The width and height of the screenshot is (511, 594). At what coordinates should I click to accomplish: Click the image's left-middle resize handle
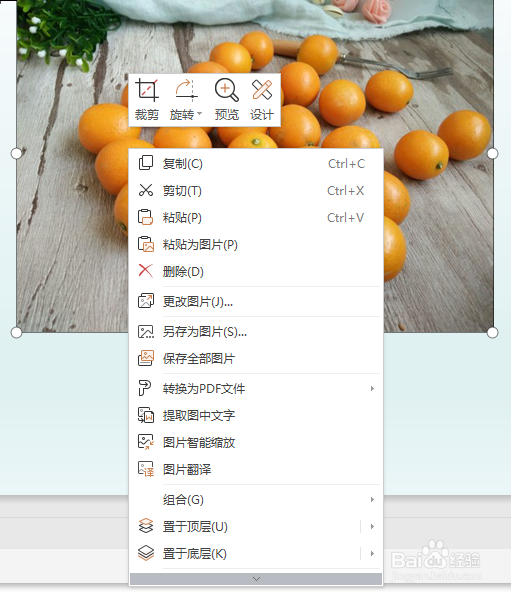point(16,153)
